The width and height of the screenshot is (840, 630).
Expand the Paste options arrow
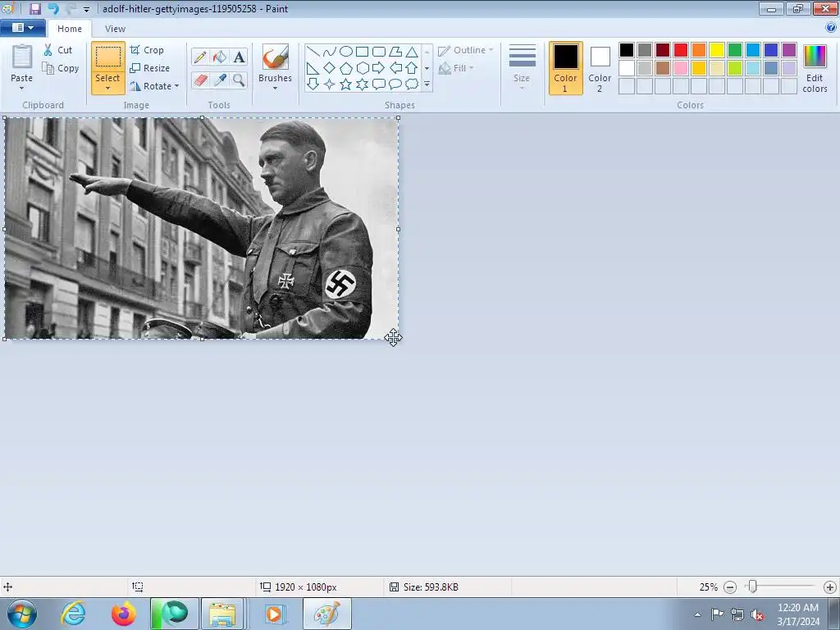(x=21, y=89)
